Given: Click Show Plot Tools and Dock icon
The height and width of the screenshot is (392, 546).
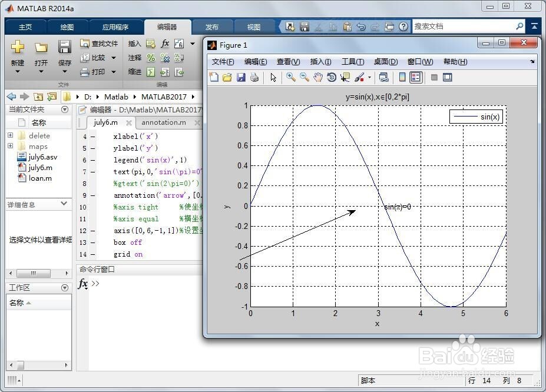Looking at the screenshot, I should (x=448, y=77).
